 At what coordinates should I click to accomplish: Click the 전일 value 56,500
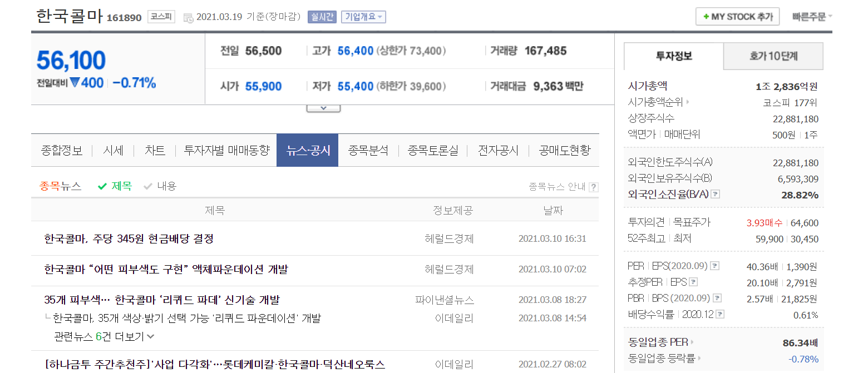tap(263, 51)
